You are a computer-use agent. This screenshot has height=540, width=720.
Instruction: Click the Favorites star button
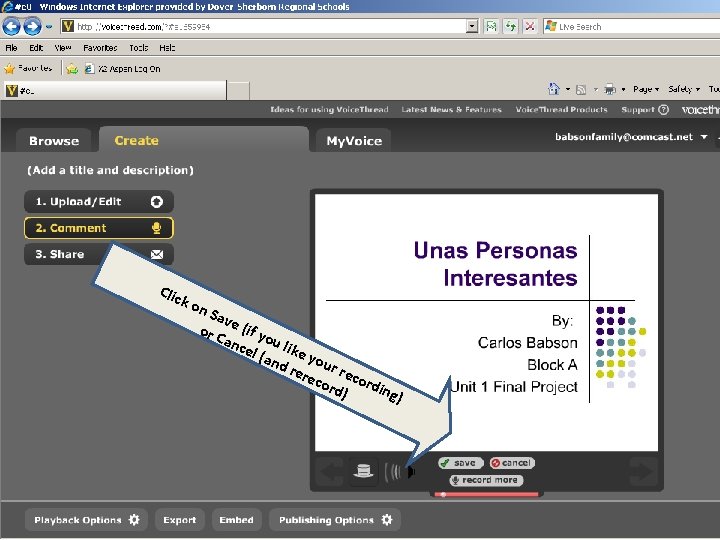click(x=28, y=68)
